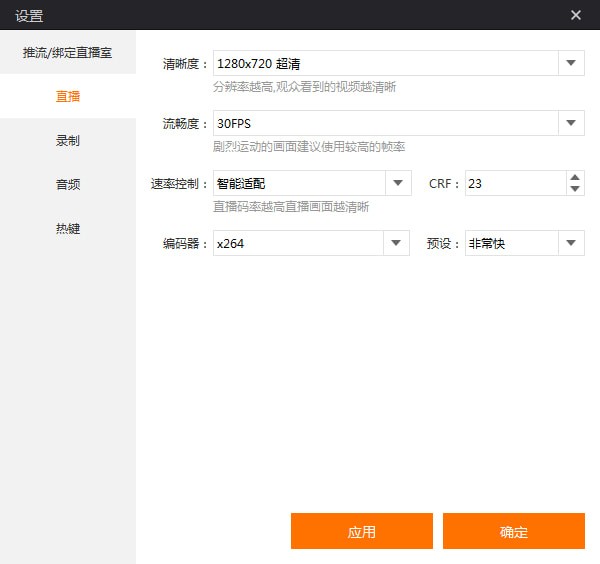Close the 设置 dialog with the X
600x564 pixels.
576,15
